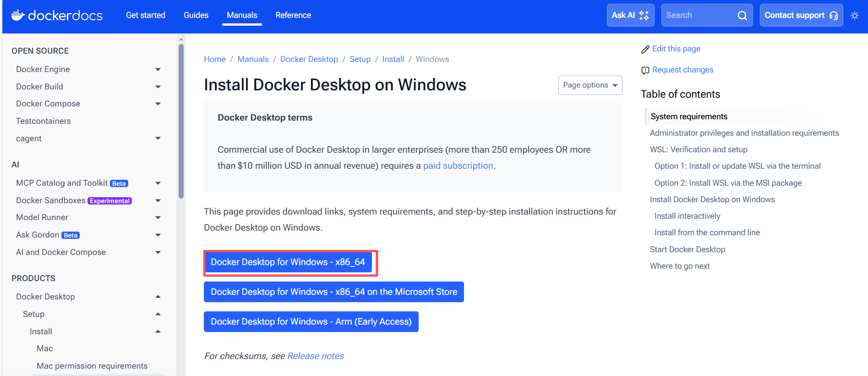Screen dimensions: 868x376
Task: Open the Release notes link
Action: pos(316,356)
